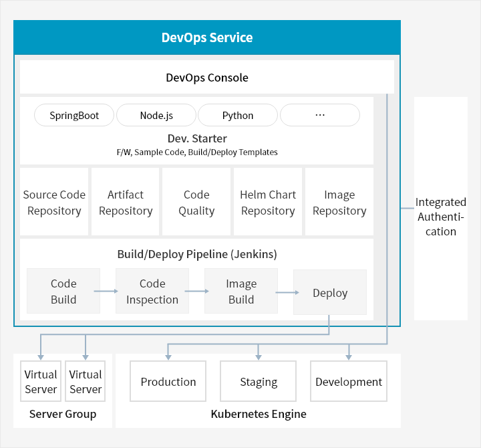Click the Code Inspection pipeline step
This screenshot has height=448, width=481.
click(152, 292)
